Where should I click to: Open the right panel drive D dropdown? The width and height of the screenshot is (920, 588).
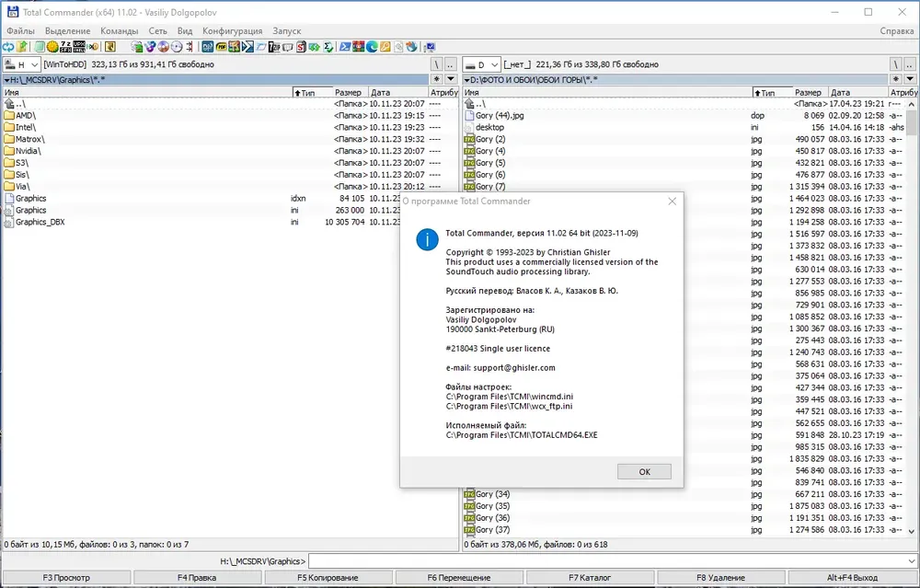pos(482,64)
